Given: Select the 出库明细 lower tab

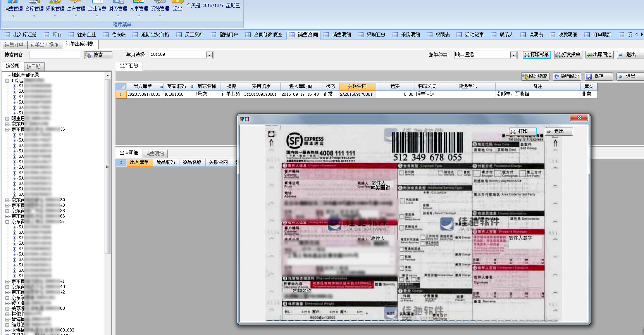Looking at the screenshot, I should pos(129,153).
